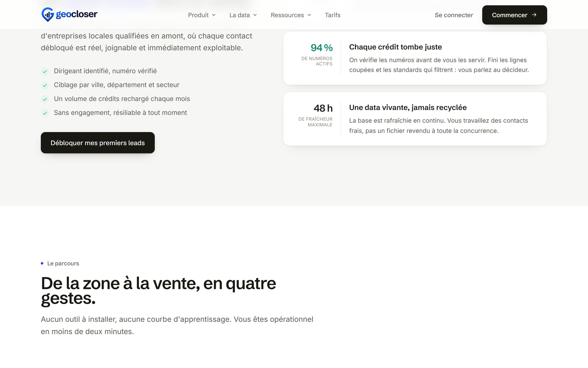Click checkmark beside Ciblage par ville
Viewport: 588px width, 368px height.
[x=45, y=85]
